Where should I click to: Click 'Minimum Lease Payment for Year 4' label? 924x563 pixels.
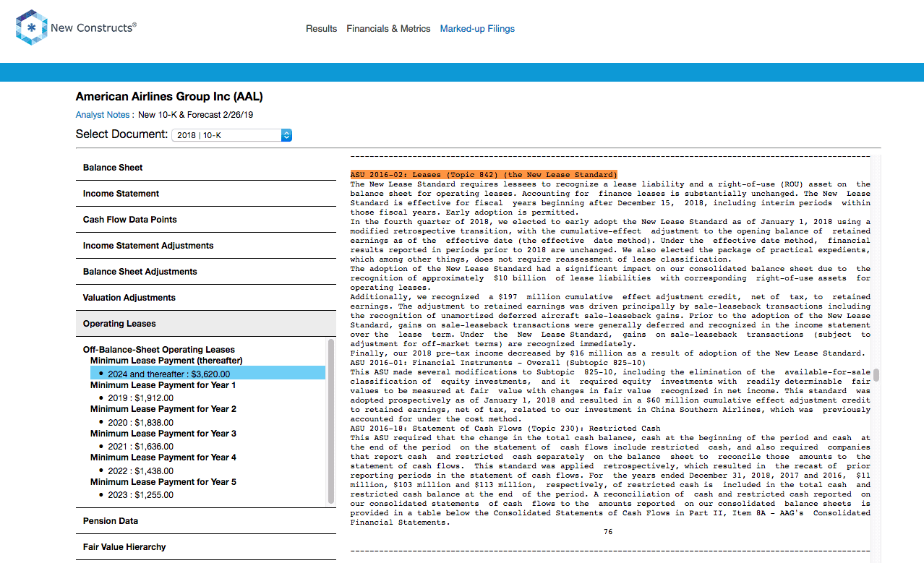[163, 457]
